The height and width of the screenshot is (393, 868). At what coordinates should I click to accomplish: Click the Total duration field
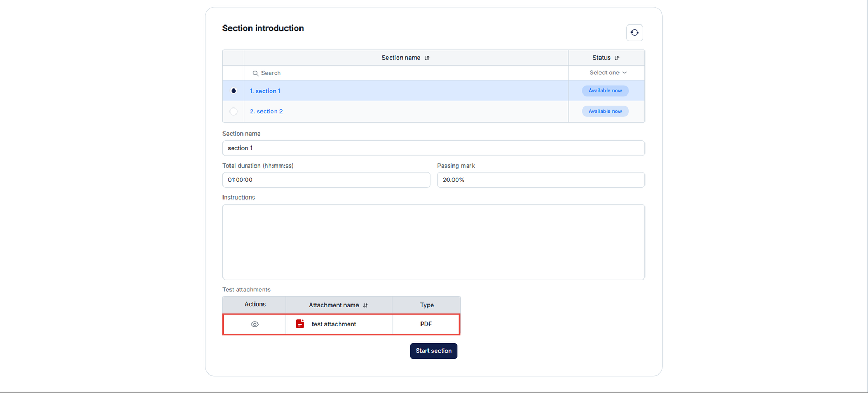click(326, 180)
